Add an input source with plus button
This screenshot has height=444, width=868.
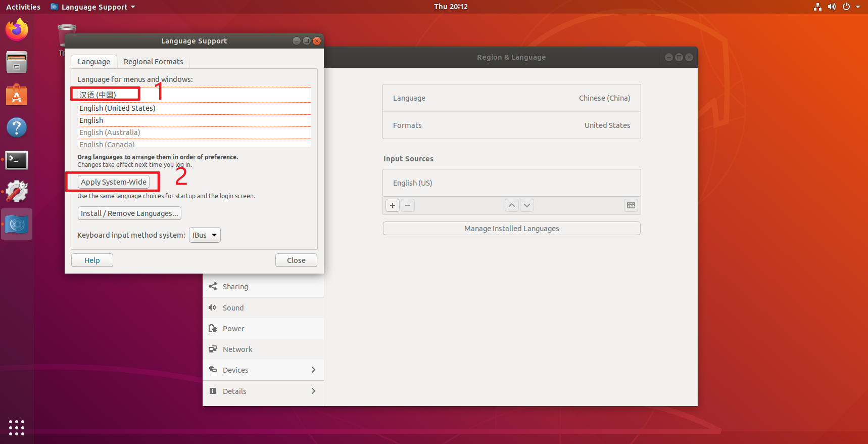point(393,205)
